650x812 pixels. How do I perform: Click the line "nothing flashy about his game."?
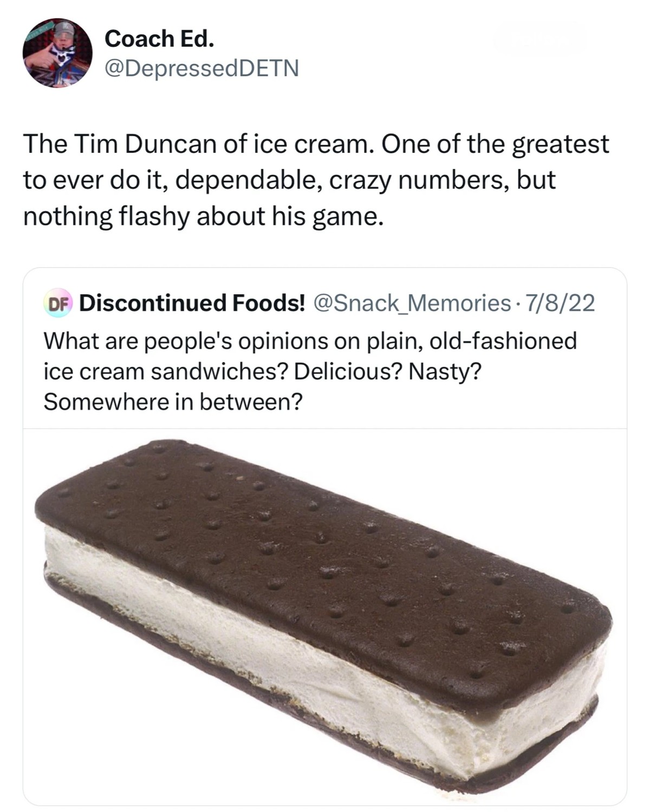(204, 216)
